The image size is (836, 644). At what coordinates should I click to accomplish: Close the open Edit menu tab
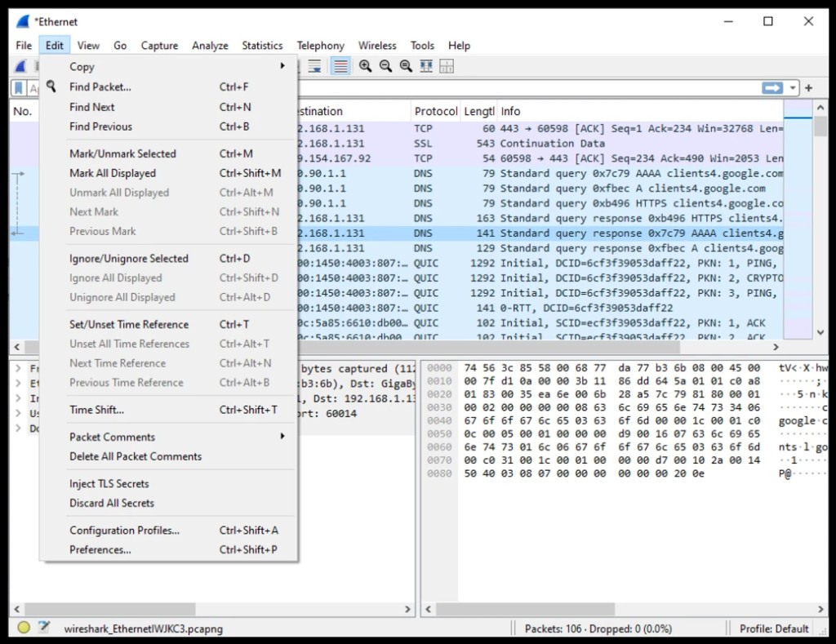tap(55, 46)
